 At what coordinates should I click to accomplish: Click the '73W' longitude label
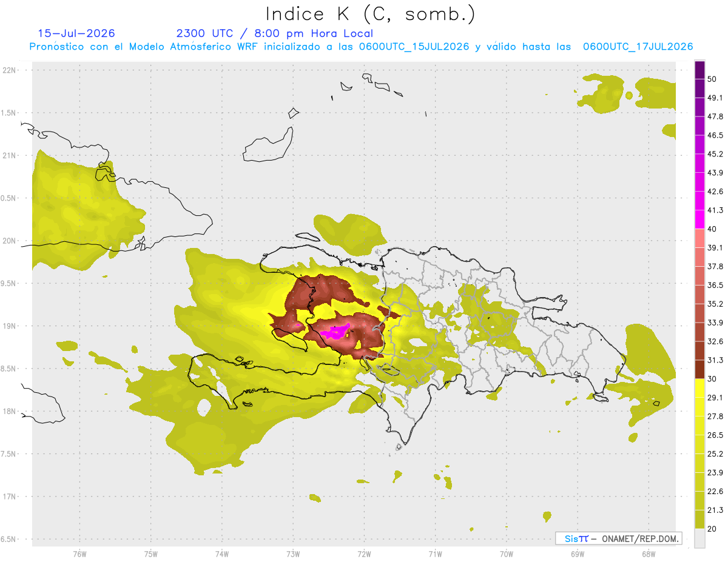[x=293, y=554]
